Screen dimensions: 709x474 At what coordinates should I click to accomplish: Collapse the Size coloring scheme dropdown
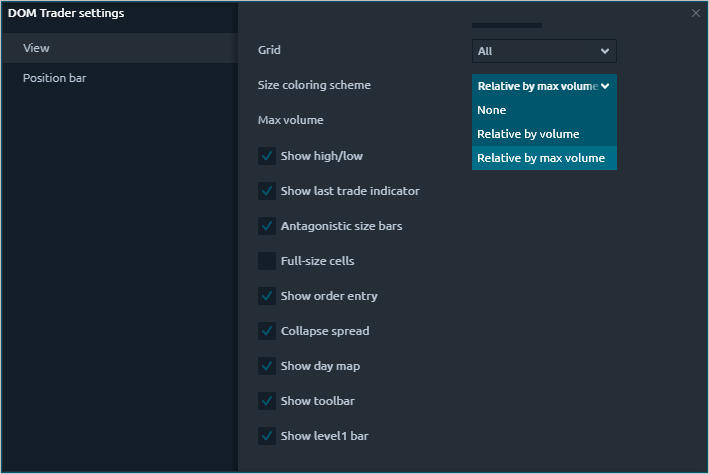[x=543, y=86]
